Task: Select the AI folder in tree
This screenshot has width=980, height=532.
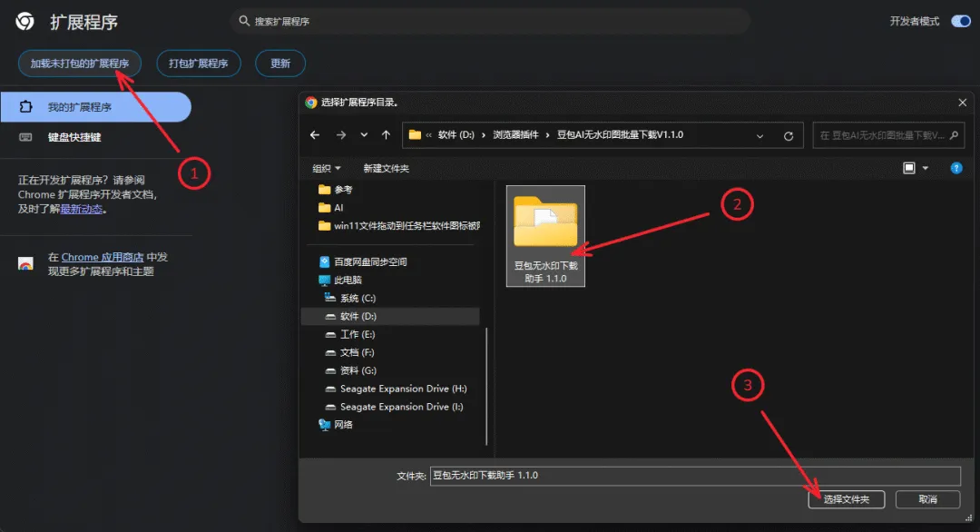Action: click(x=330, y=208)
